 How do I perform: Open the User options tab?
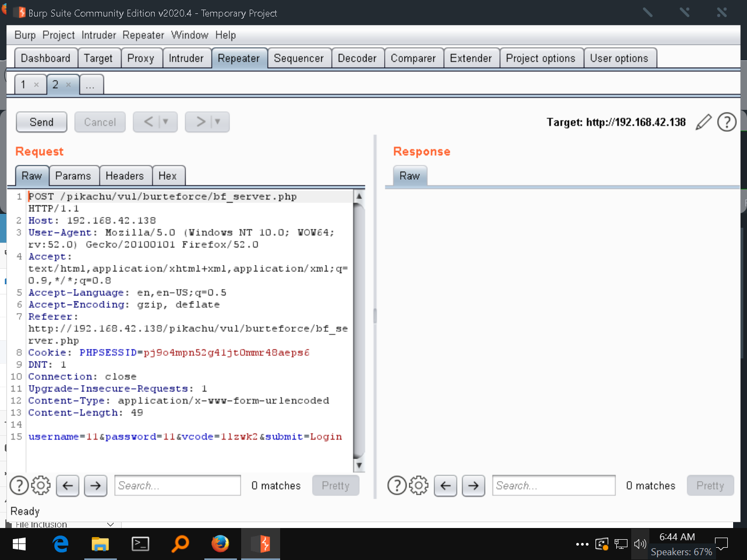(619, 58)
